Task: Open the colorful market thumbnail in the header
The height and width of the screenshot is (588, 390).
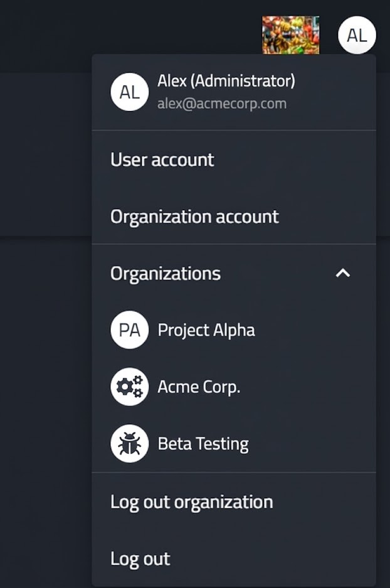Action: point(291,35)
